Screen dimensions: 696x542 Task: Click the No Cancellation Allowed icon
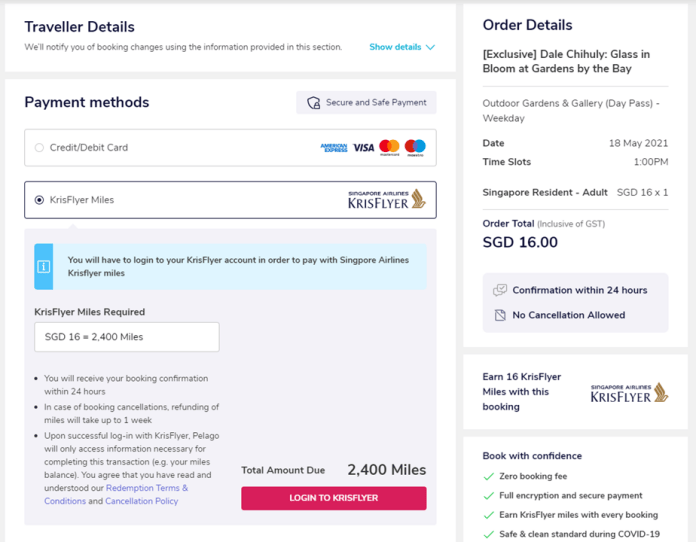[x=500, y=315]
